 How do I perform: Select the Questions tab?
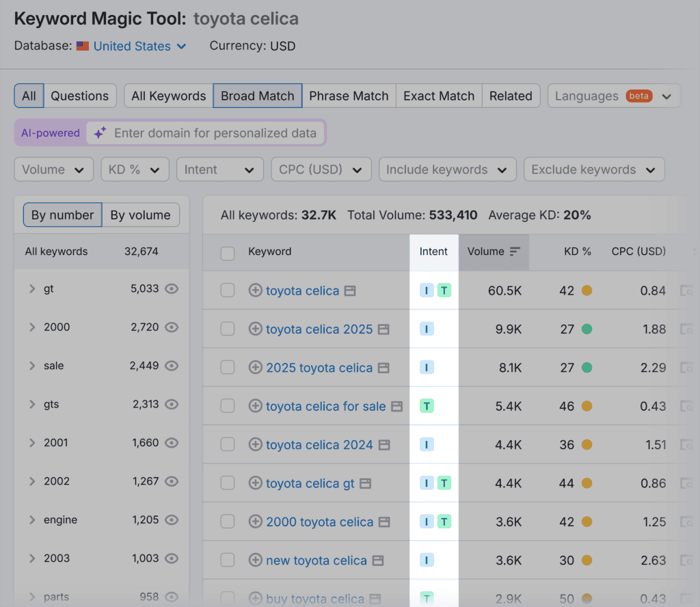pos(80,96)
